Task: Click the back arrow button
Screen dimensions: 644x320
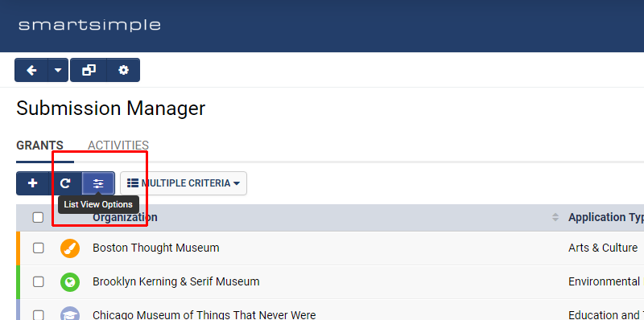Action: coord(31,70)
